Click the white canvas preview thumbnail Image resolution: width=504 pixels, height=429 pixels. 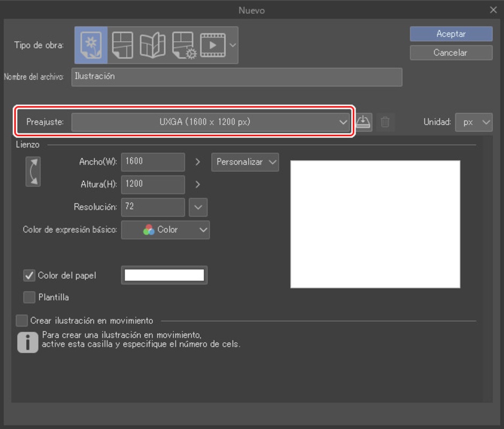pyautogui.click(x=375, y=225)
